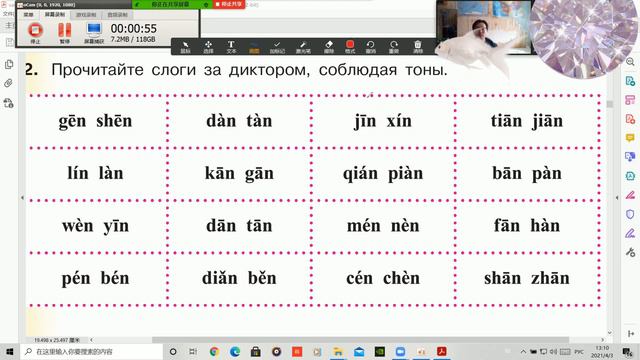Open the left sidebar third panel icon
Viewport: 640px width, 360px height.
pyautogui.click(x=9, y=103)
